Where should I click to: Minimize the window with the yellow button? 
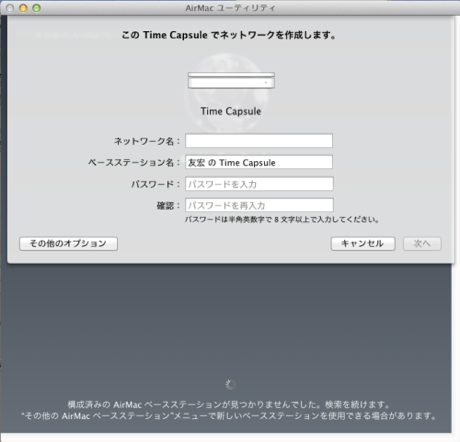click(23, 8)
